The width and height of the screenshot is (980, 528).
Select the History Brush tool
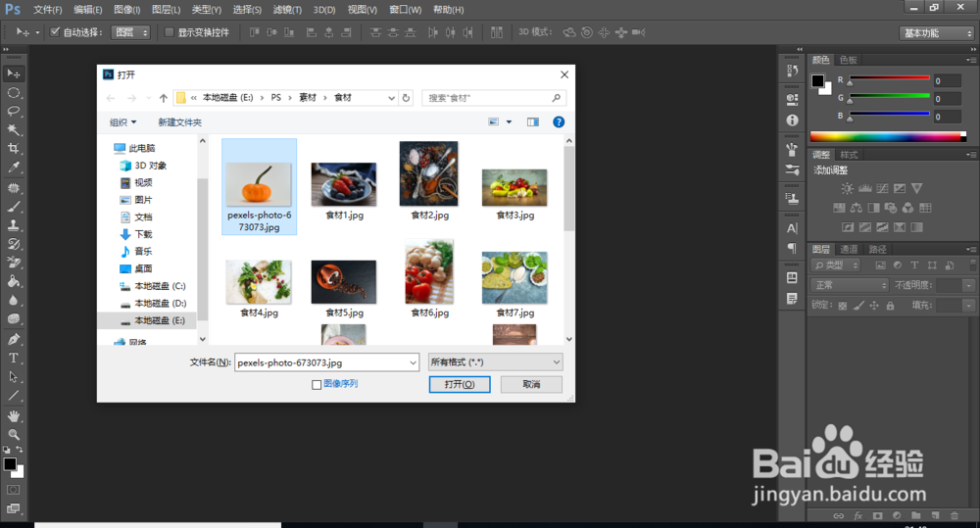point(13,244)
